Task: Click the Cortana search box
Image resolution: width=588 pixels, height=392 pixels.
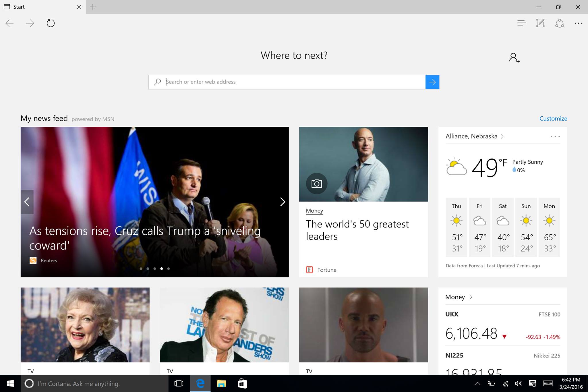Action: tap(94, 383)
